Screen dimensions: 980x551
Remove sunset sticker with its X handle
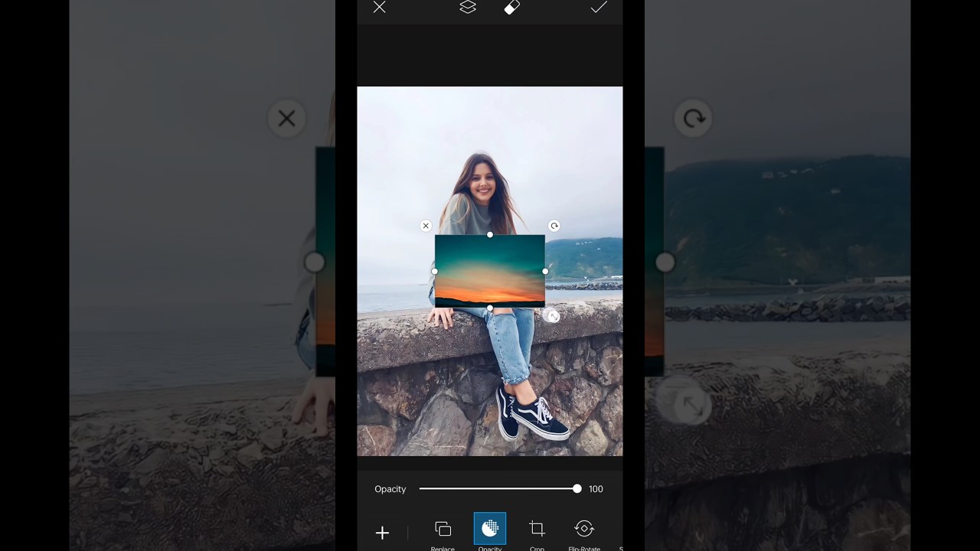coord(426,226)
